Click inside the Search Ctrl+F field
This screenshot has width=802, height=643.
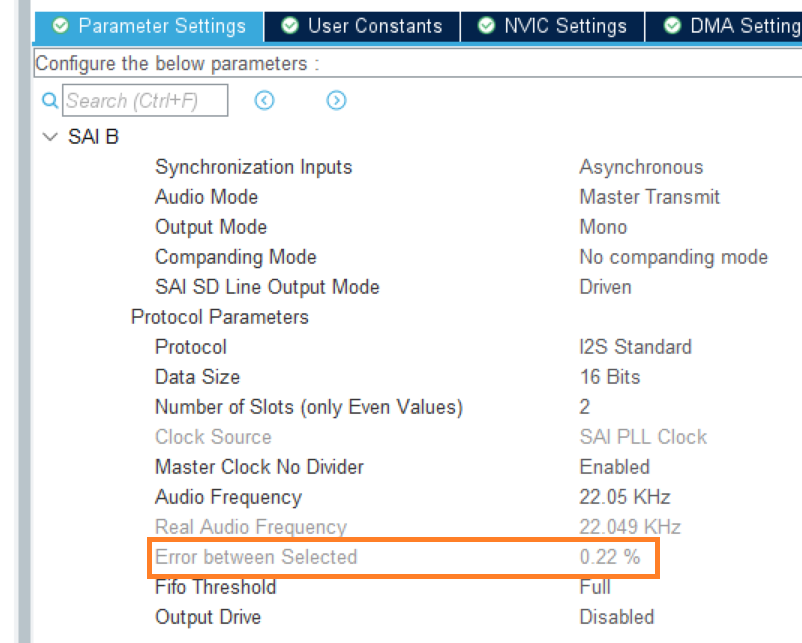pyautogui.click(x=145, y=100)
